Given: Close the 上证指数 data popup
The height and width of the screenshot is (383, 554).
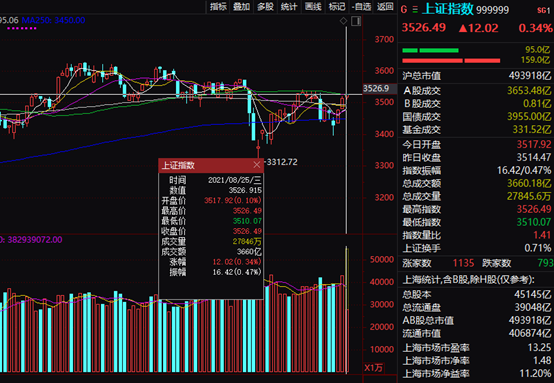Looking at the screenshot, I should tap(257, 165).
